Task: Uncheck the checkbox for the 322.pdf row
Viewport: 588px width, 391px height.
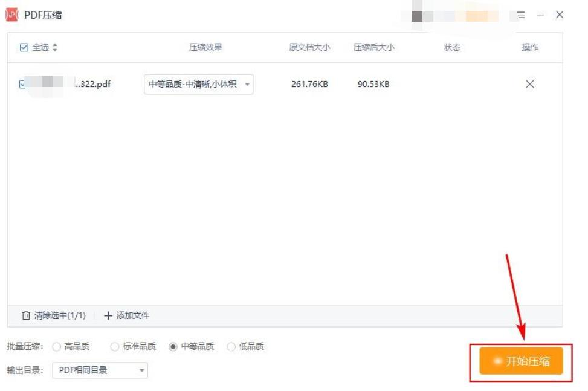Action: tap(21, 84)
